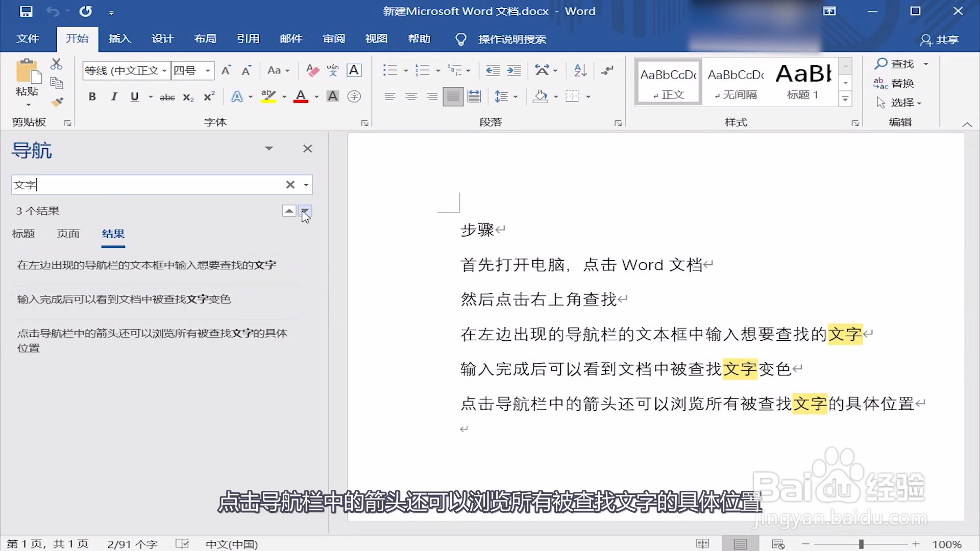Screen dimensions: 980x551
Task: Click the 共享 share button
Action: [940, 39]
